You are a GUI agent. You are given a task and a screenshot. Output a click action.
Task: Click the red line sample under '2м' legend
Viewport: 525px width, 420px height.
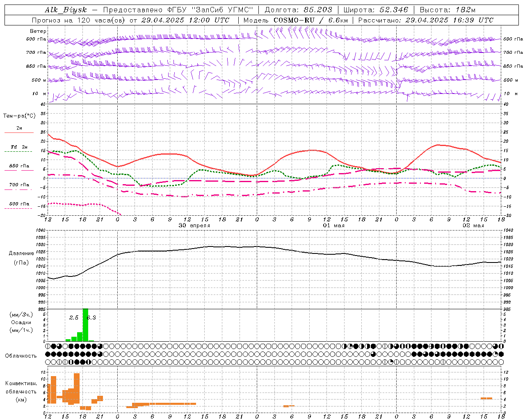(19, 133)
